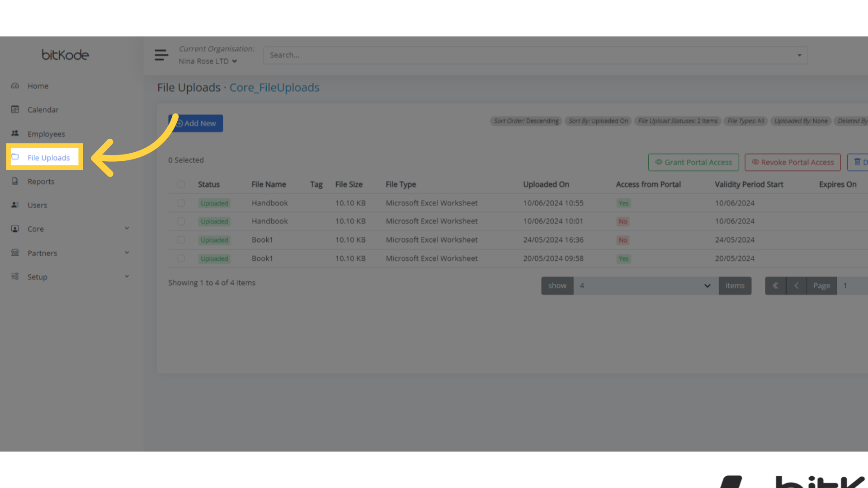
Task: Expand the items-per-page dropdown showing 4
Action: click(707, 286)
